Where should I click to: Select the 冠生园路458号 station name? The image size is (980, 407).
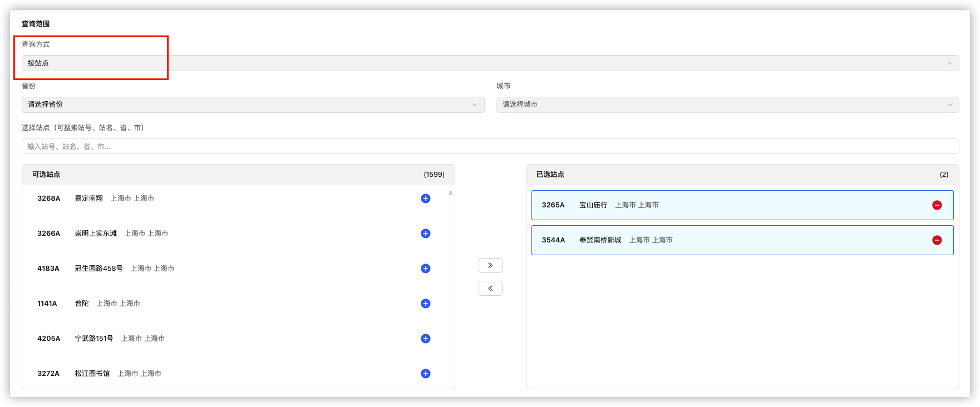tap(99, 269)
